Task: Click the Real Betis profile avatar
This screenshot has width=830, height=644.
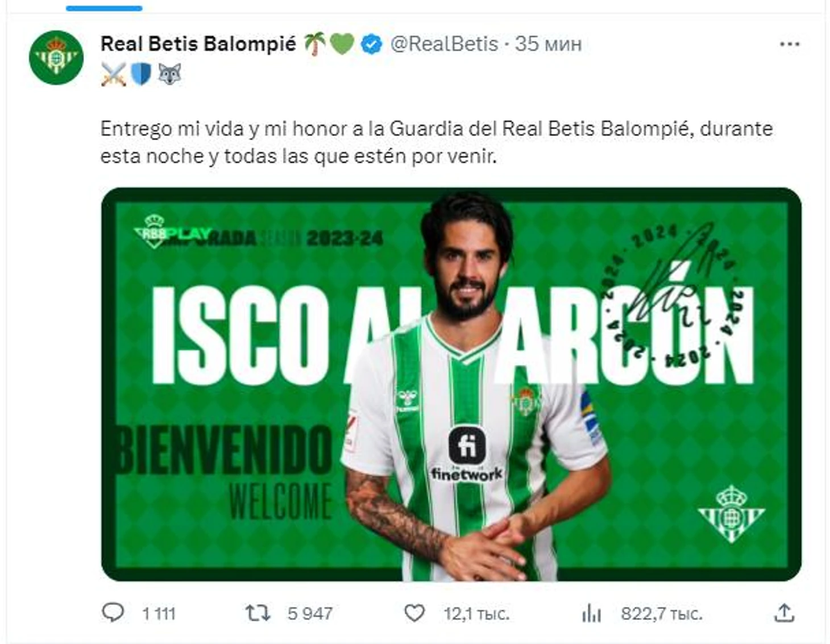Action: click(56, 57)
